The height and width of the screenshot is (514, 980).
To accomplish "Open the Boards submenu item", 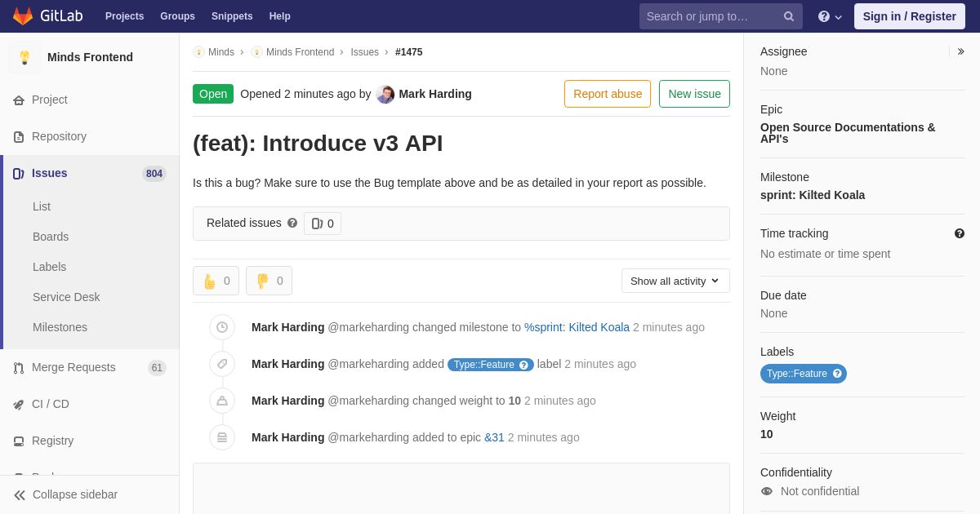I will point(51,237).
